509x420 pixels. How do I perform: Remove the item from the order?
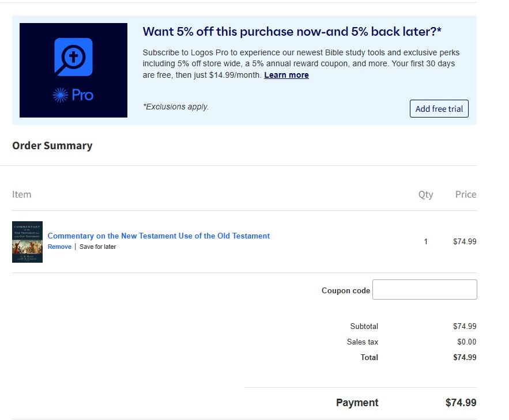59,247
